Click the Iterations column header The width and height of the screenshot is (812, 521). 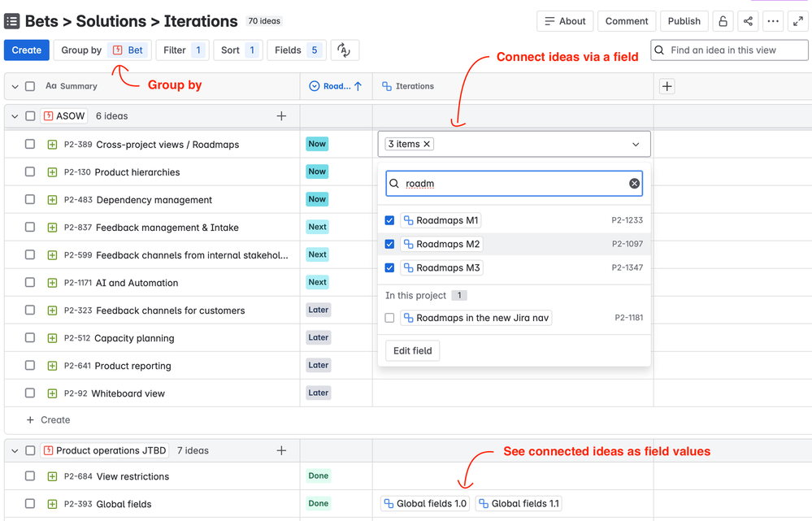pos(408,86)
